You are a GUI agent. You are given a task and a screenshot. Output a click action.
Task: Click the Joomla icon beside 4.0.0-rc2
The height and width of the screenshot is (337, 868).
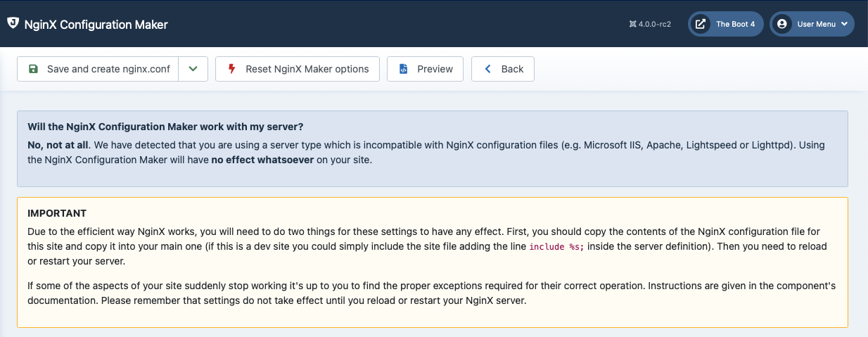632,24
